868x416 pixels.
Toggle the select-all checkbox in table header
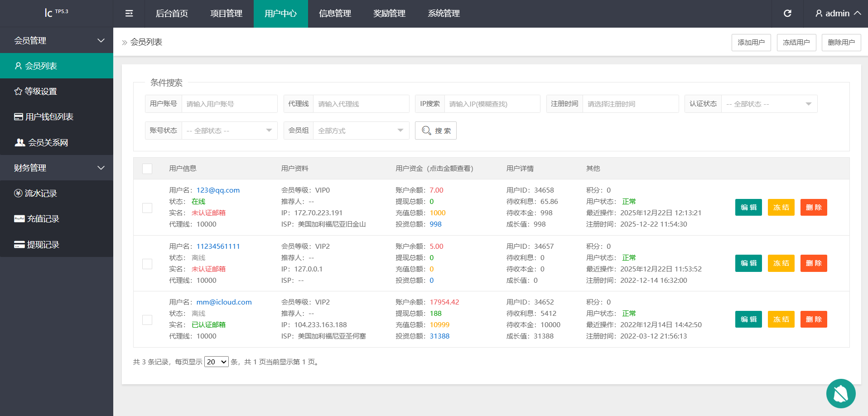pyautogui.click(x=147, y=169)
